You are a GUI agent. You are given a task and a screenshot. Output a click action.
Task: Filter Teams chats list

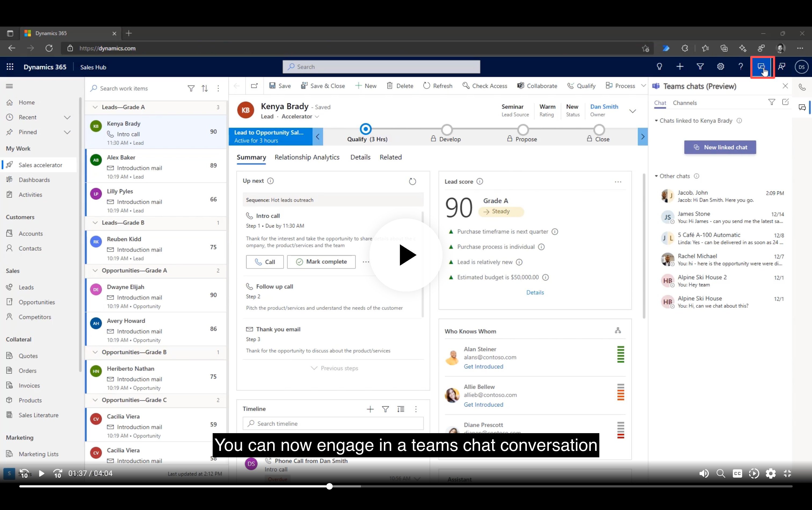[771, 102]
